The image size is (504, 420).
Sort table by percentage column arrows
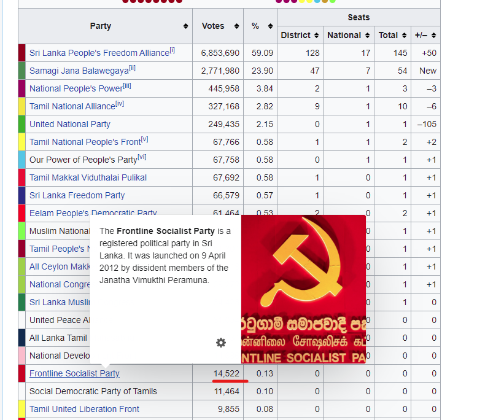click(270, 26)
